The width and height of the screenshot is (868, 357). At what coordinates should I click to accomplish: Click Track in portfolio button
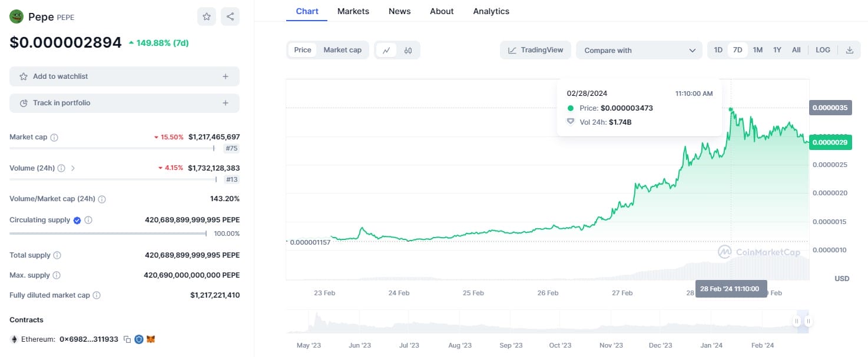(124, 103)
